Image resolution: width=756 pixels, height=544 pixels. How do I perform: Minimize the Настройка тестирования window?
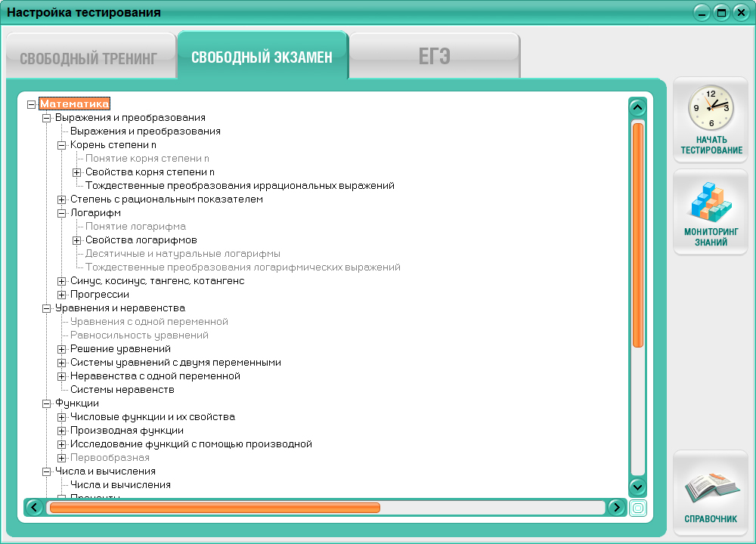pos(702,13)
